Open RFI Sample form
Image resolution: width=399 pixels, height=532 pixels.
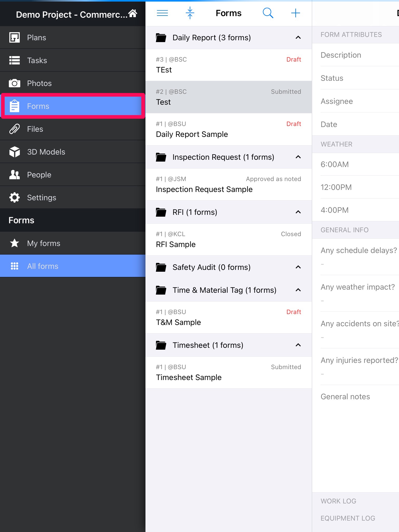(229, 240)
